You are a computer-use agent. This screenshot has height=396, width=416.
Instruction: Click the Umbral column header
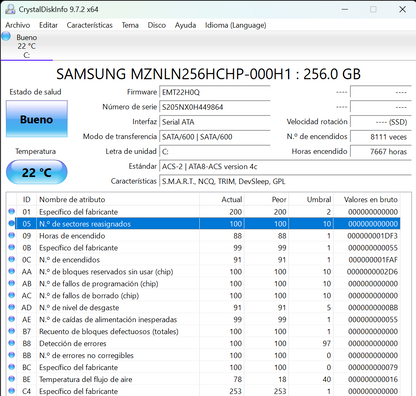311,200
